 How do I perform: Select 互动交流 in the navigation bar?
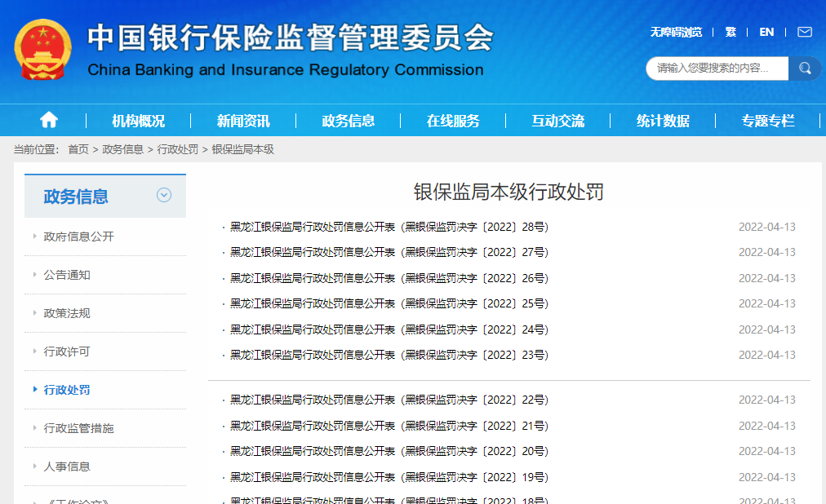[x=558, y=120]
